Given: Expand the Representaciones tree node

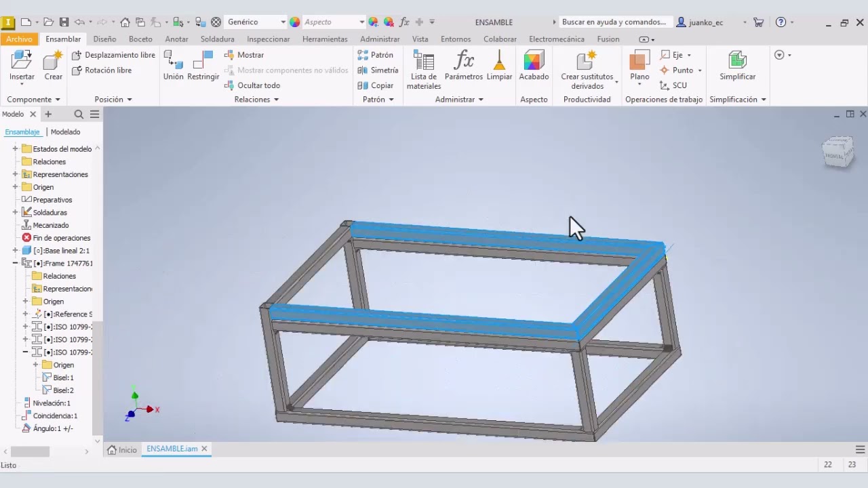Looking at the screenshot, I should point(15,174).
